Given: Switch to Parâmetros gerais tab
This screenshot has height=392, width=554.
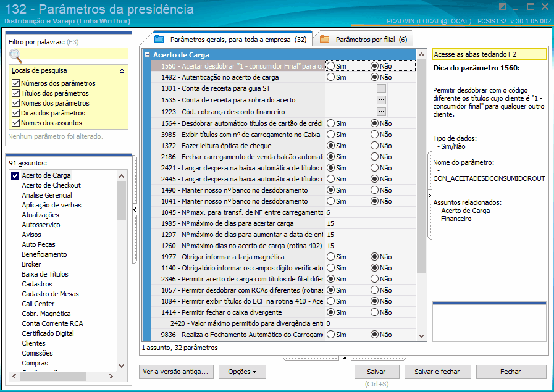Looking at the screenshot, I should pyautogui.click(x=230, y=40).
